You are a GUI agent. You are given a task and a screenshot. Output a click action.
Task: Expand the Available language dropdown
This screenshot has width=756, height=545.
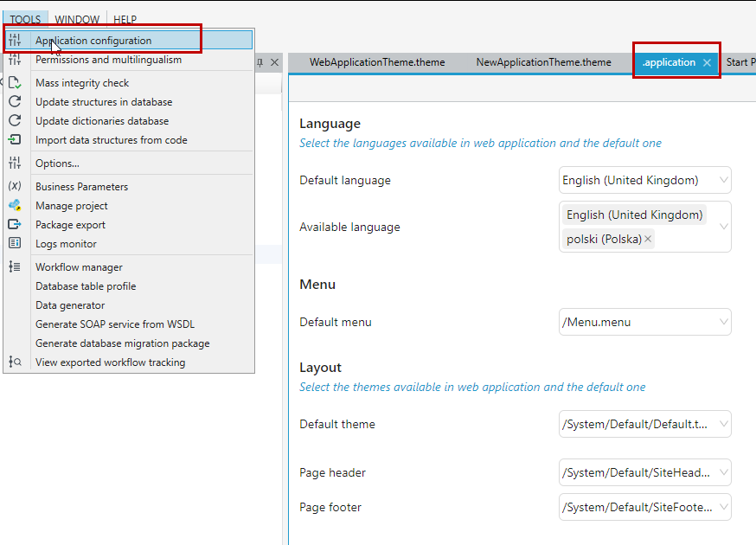point(723,226)
